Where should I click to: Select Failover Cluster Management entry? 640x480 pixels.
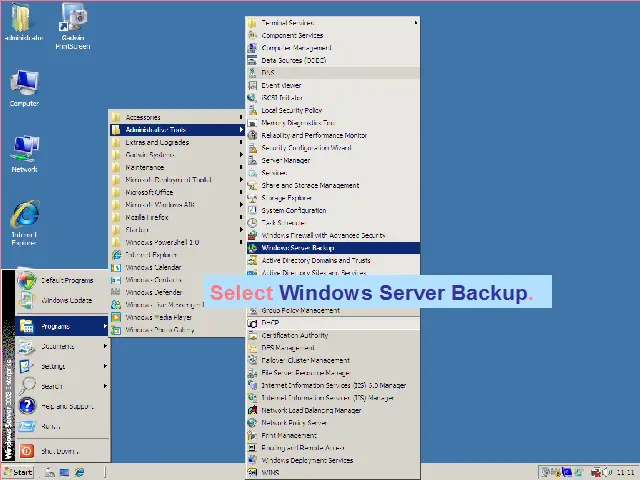coord(333,360)
